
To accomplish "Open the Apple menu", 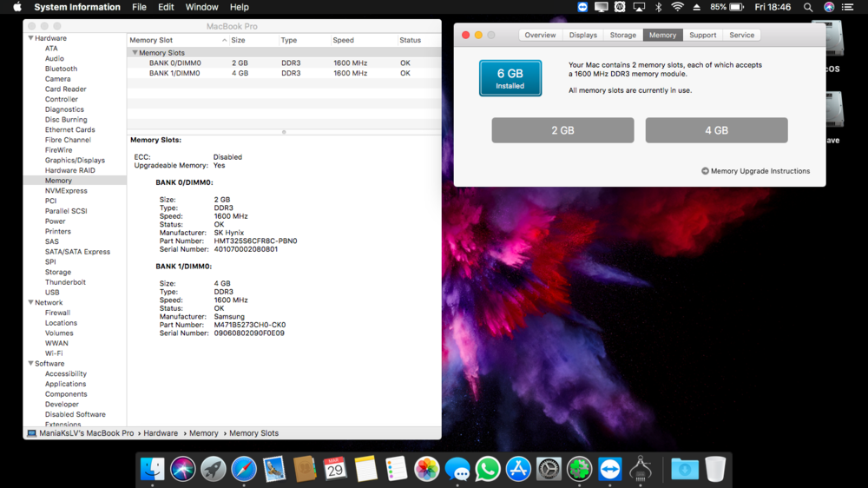I will pos(17,7).
